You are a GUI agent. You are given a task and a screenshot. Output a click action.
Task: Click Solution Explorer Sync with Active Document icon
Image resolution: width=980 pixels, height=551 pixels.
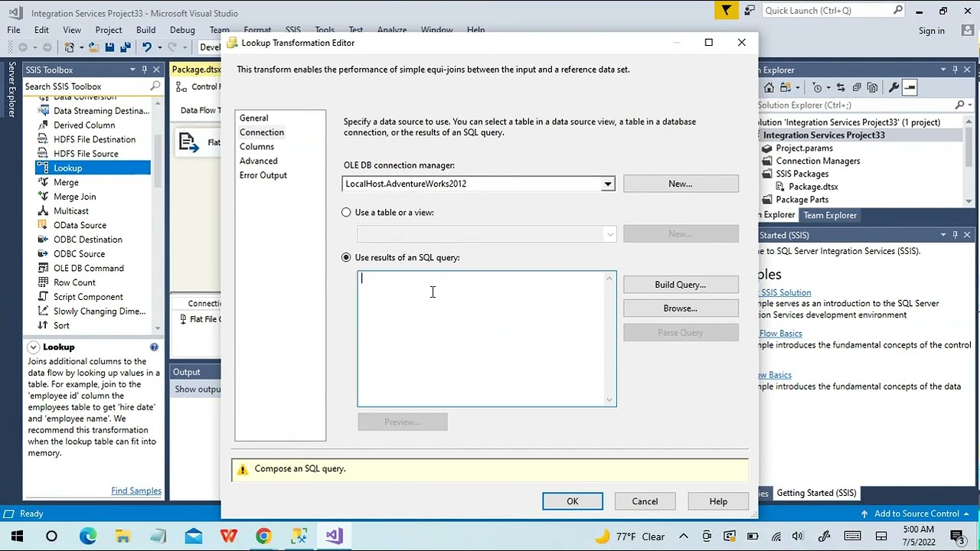[x=841, y=87]
